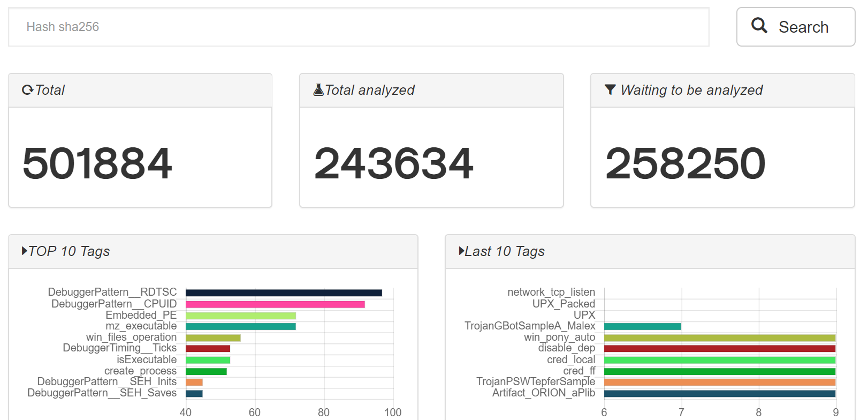This screenshot has height=420, width=868.
Task: Click the light green Embedded_PE bar
Action: (x=240, y=316)
